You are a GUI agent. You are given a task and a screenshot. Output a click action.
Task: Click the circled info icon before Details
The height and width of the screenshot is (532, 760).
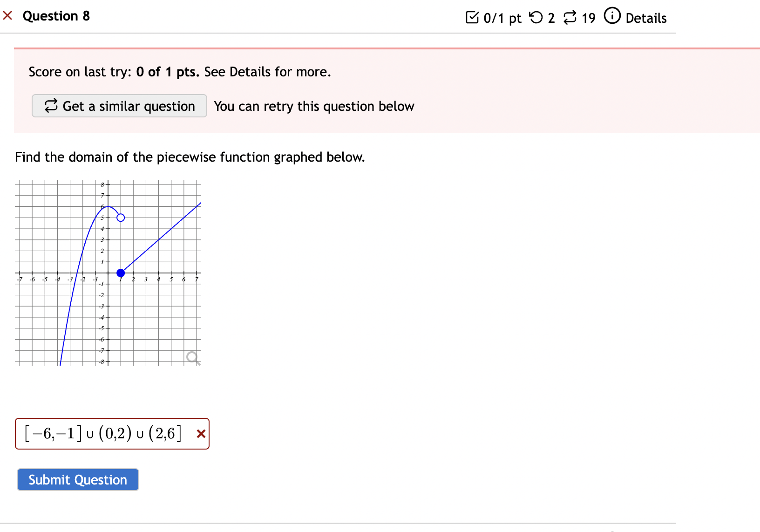pyautogui.click(x=612, y=15)
